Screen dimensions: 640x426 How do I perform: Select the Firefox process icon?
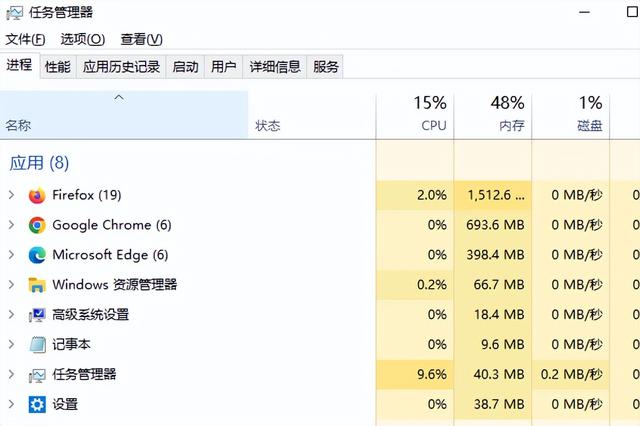[37, 195]
